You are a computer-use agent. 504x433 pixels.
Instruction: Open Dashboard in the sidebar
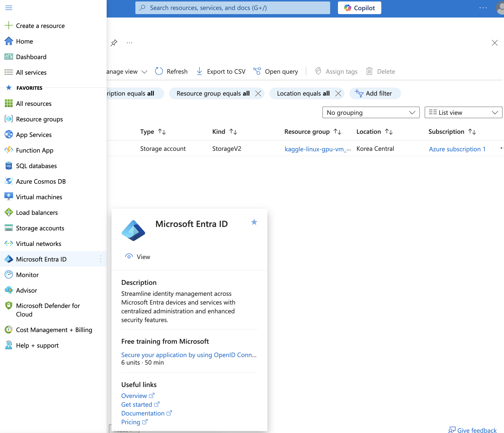point(31,57)
